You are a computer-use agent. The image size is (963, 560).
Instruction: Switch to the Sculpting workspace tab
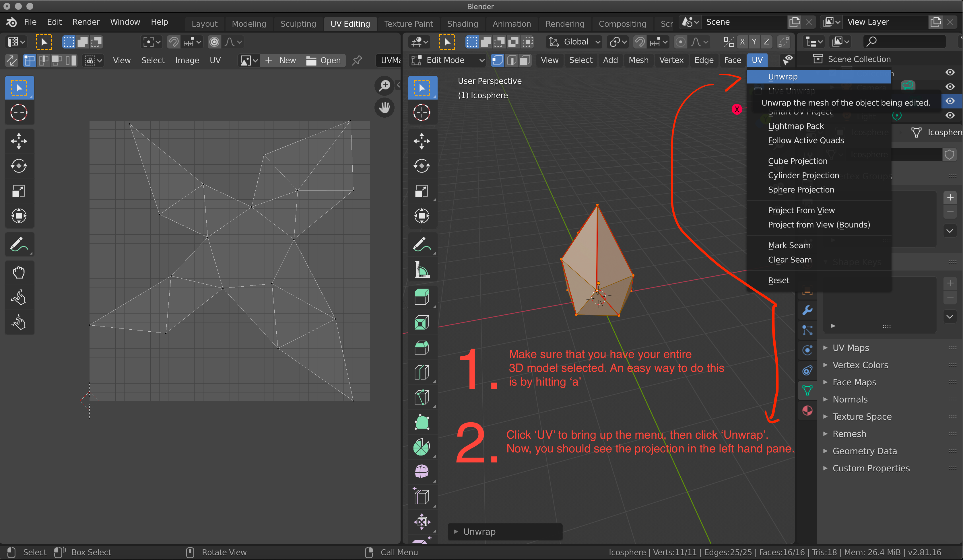(x=298, y=24)
